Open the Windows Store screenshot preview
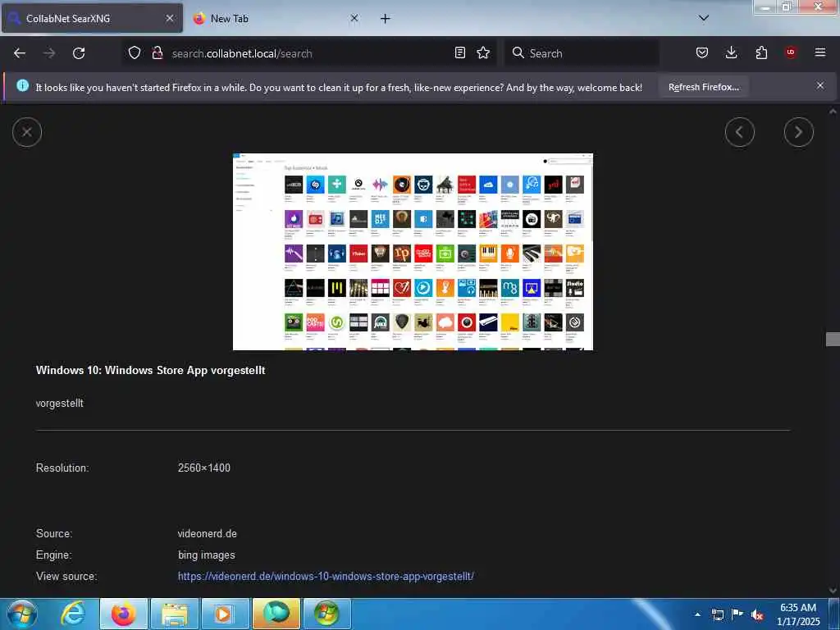The height and width of the screenshot is (630, 840). click(x=413, y=252)
